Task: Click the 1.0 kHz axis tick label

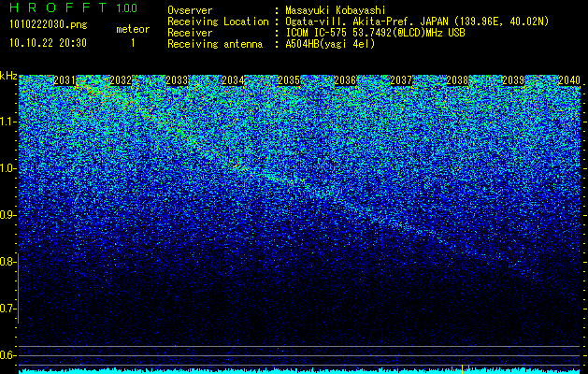Action: click(x=8, y=168)
